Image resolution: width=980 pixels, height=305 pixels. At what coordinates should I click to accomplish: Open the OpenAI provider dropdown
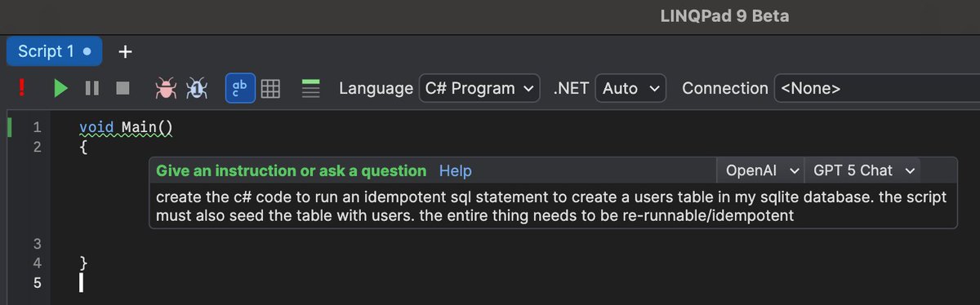(x=761, y=170)
